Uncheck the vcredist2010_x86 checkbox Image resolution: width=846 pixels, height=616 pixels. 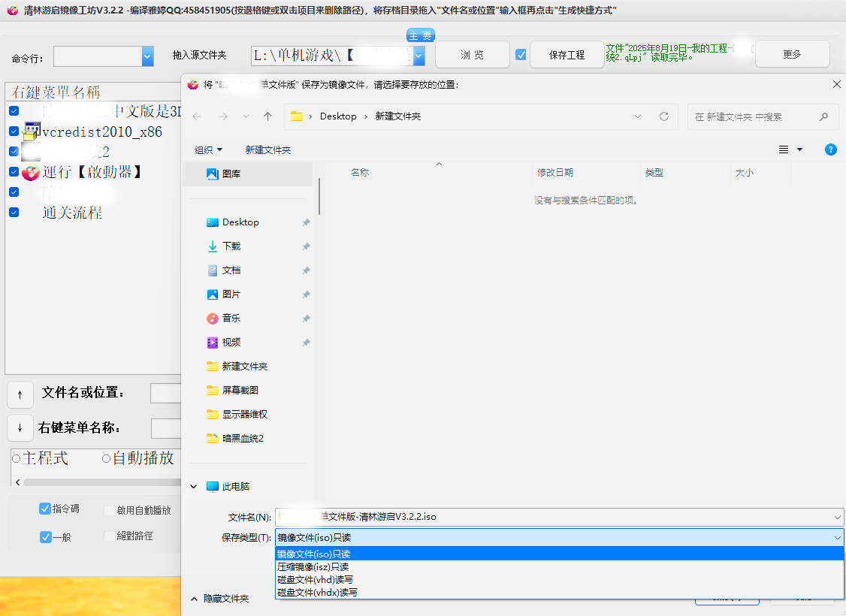coord(14,131)
